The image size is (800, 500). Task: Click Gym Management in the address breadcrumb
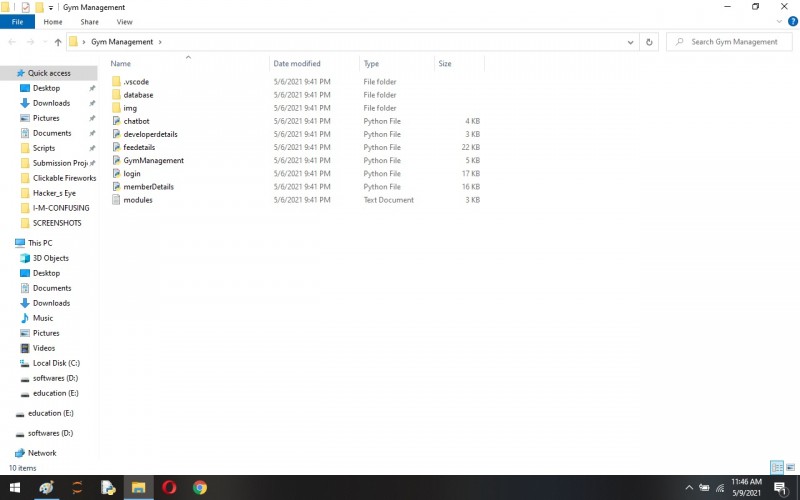[x=122, y=42]
